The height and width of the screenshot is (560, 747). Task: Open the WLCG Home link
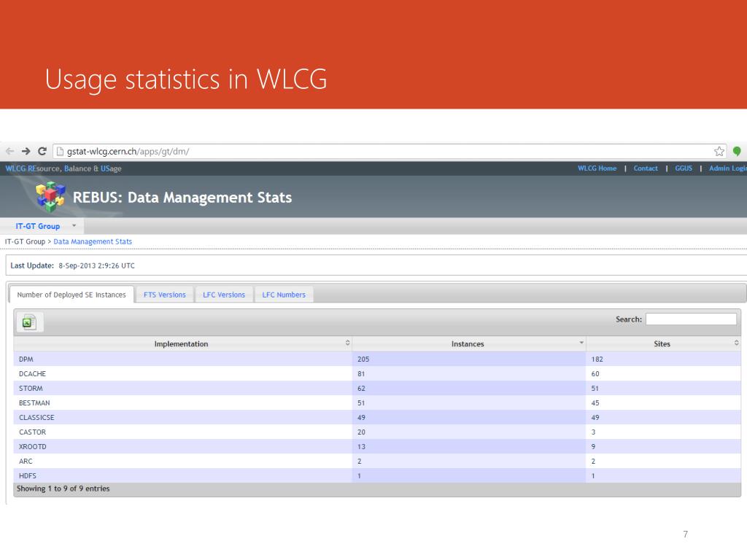point(597,168)
